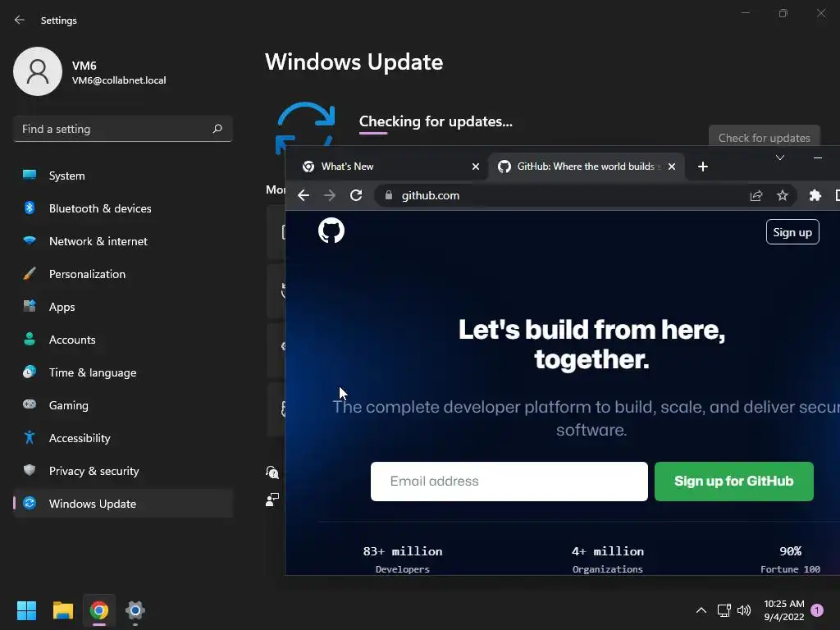Open File Explorer from taskbar
This screenshot has height=630, width=840.
62,610
